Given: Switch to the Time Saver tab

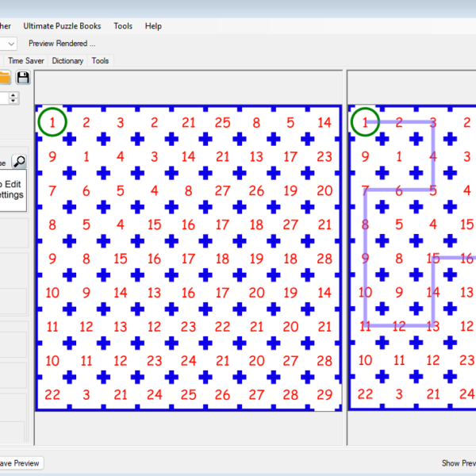Looking at the screenshot, I should (26, 60).
